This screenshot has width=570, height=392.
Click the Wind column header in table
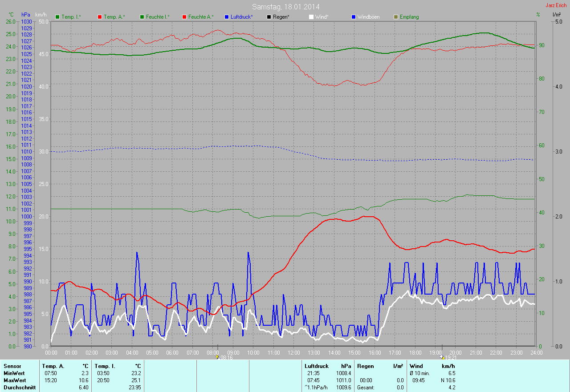pos(416,366)
